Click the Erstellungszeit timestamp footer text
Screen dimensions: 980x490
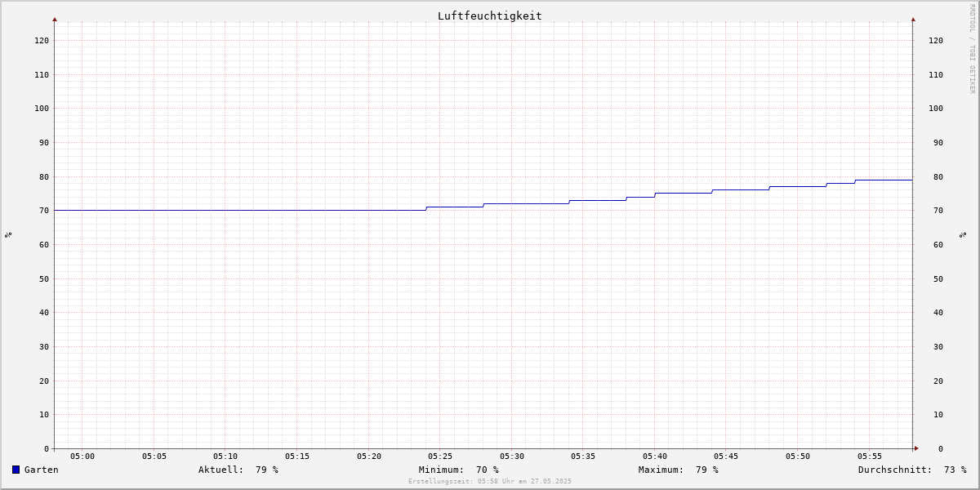pos(490,481)
